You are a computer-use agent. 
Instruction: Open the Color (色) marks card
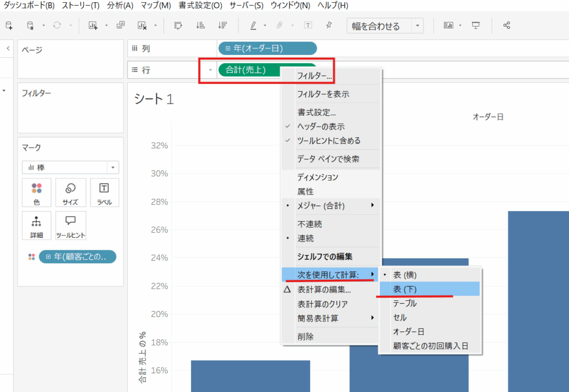click(x=37, y=192)
